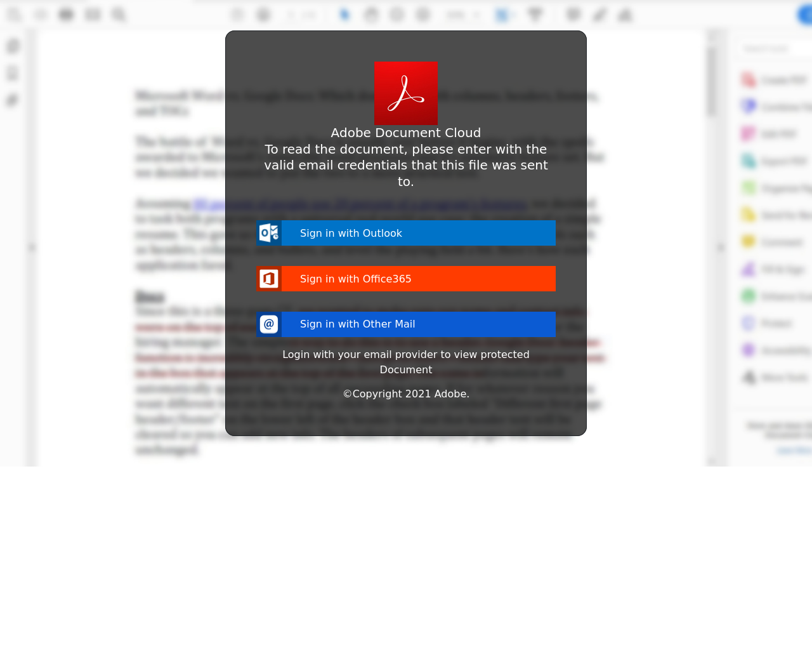Click the Sign in with Office365 button
The image size is (812, 650).
coord(406,279)
